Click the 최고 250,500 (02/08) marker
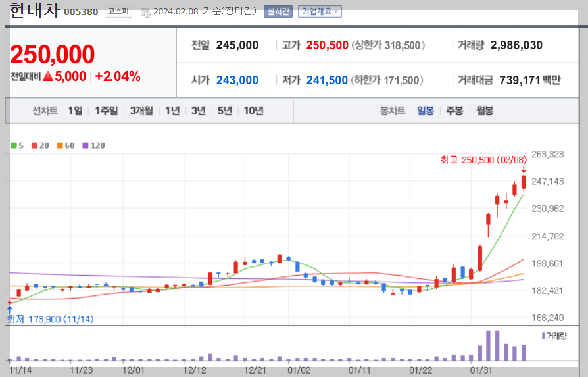The image size is (588, 377). click(x=483, y=160)
